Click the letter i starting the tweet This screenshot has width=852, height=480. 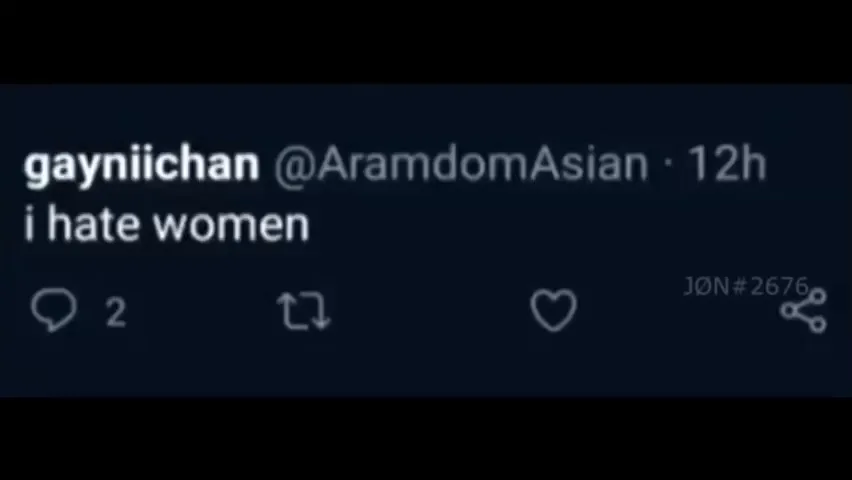(x=29, y=224)
